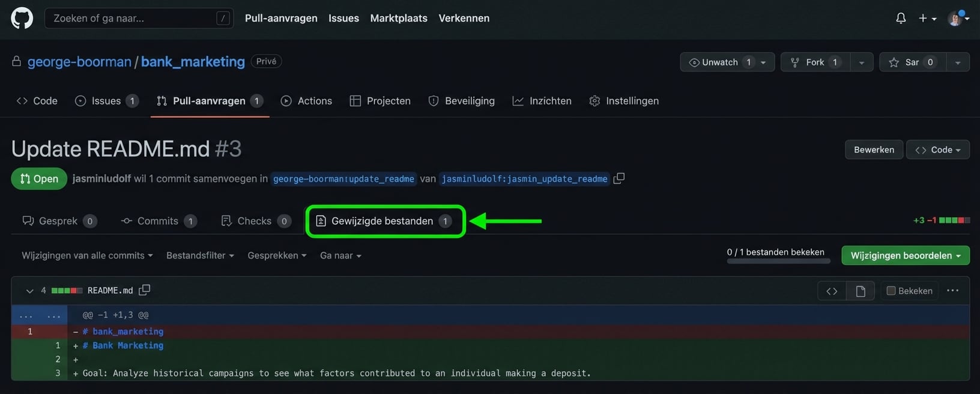Image resolution: width=980 pixels, height=394 pixels.
Task: Click the bestanden bekeken progress bar
Action: (778, 261)
